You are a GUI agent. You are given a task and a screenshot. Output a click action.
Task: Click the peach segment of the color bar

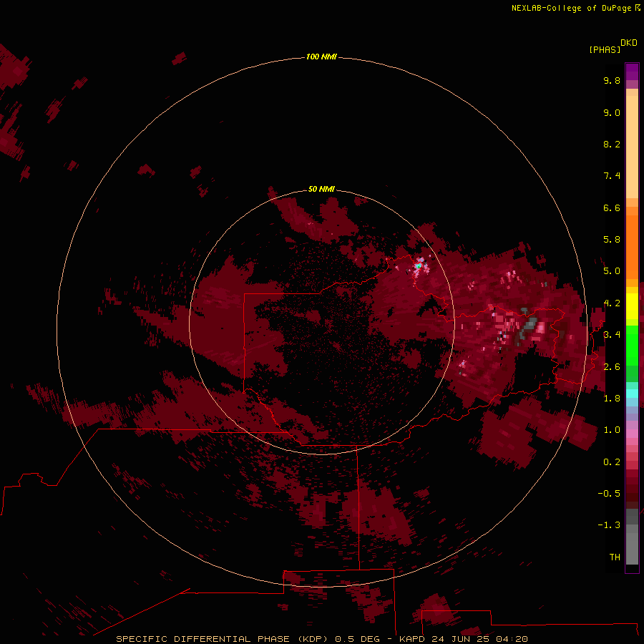point(632,147)
